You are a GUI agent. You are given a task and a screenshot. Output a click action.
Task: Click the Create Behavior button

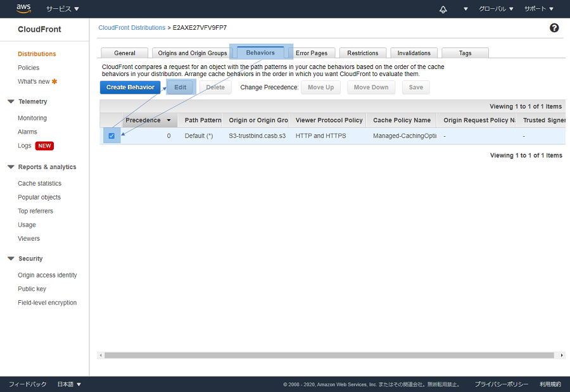[x=130, y=87]
